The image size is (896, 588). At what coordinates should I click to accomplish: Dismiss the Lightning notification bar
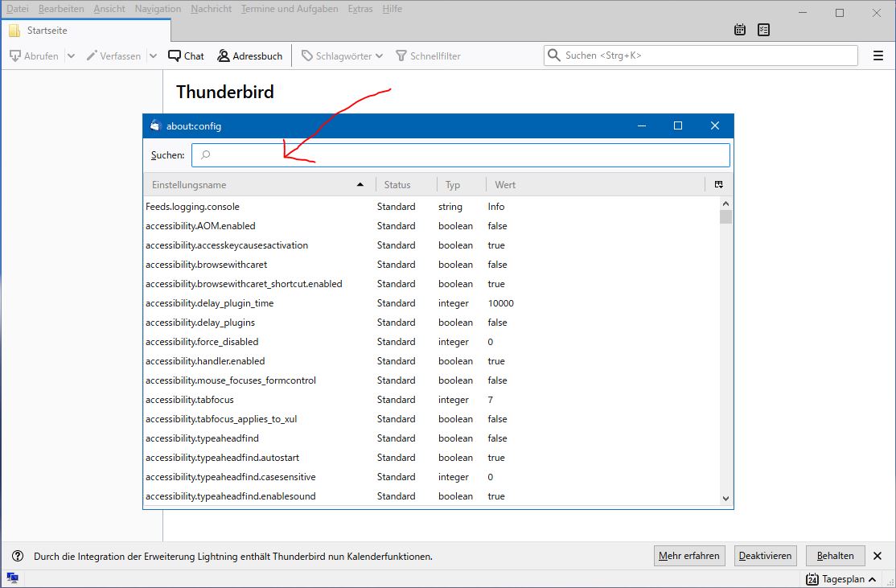pos(878,556)
